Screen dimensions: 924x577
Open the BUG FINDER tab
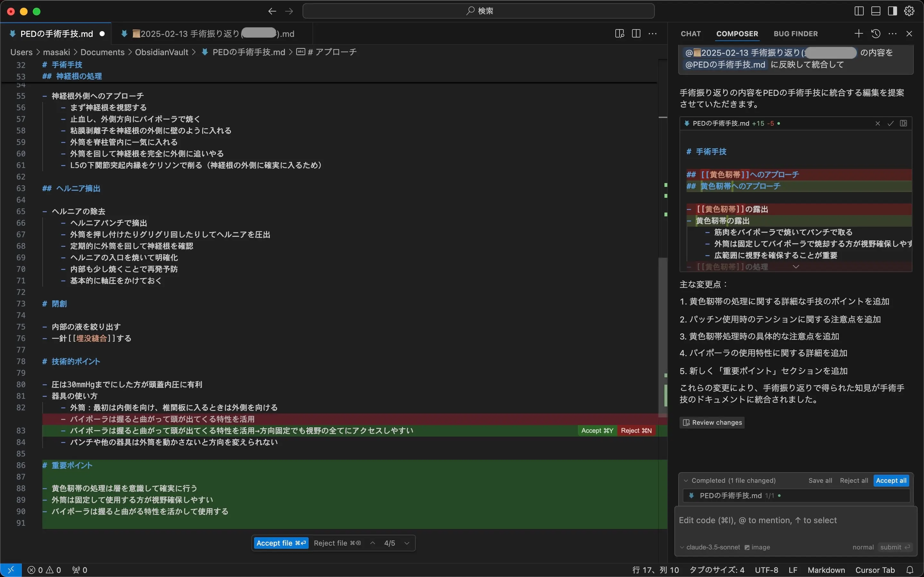[x=795, y=34]
